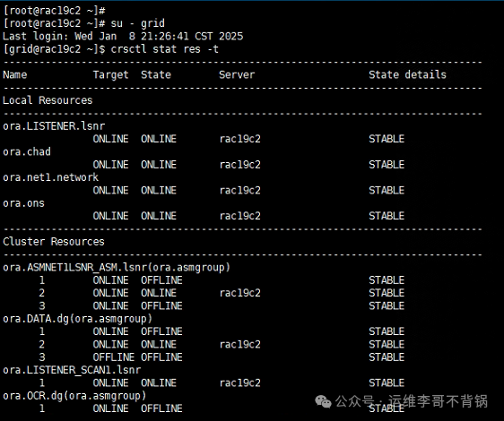This screenshot has width=504, height=421.
Task: Click the ora.net1.network resource line
Action: (x=51, y=177)
